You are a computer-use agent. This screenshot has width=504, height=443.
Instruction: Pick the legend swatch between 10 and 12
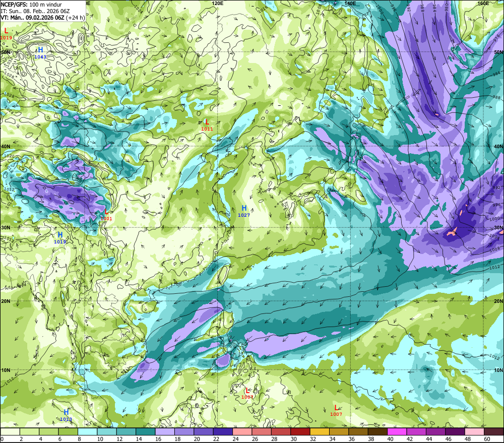(x=107, y=431)
